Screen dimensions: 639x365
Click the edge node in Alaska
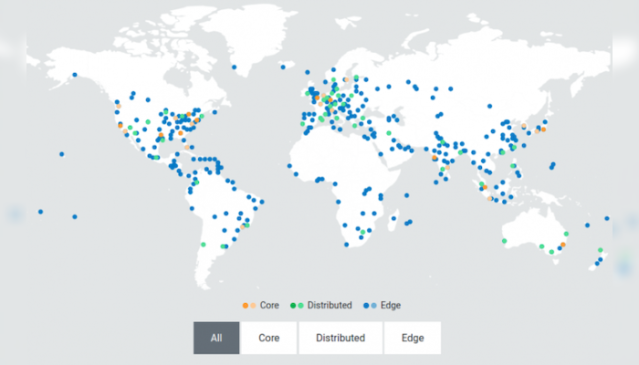click(x=75, y=75)
